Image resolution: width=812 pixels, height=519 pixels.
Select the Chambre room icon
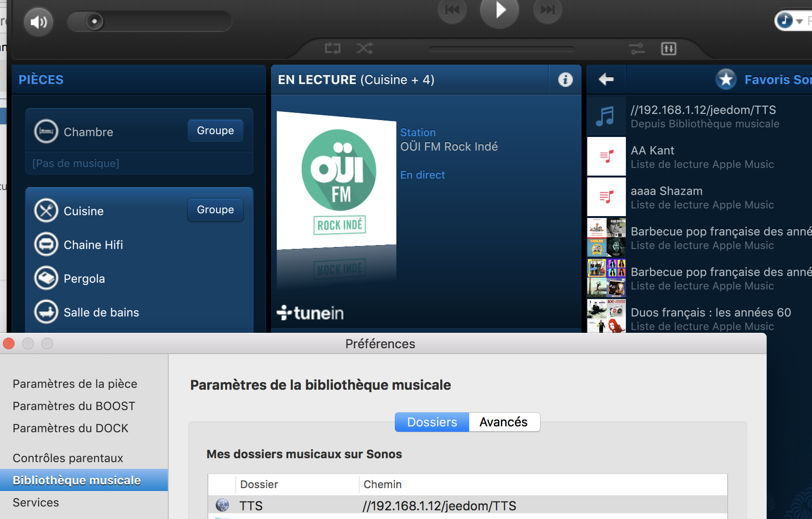point(46,132)
